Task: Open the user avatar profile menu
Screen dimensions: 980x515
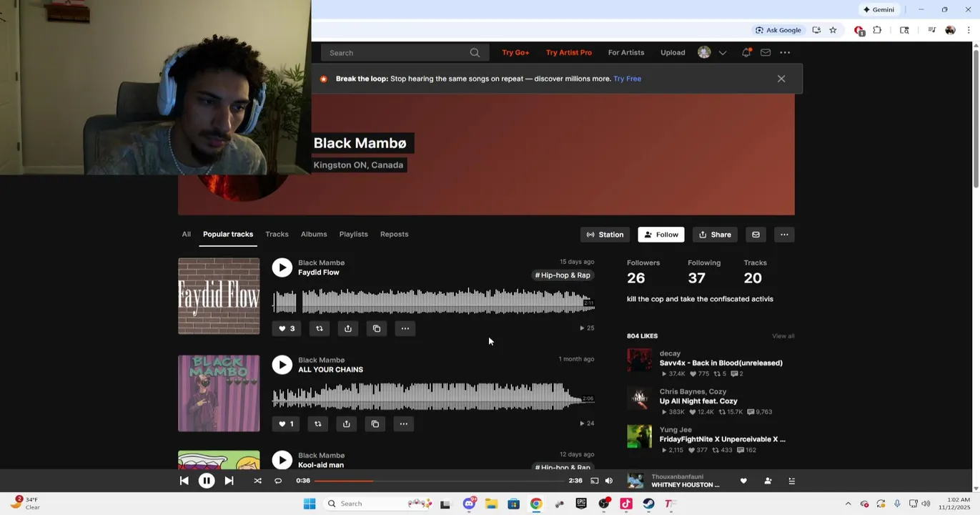Action: point(704,52)
